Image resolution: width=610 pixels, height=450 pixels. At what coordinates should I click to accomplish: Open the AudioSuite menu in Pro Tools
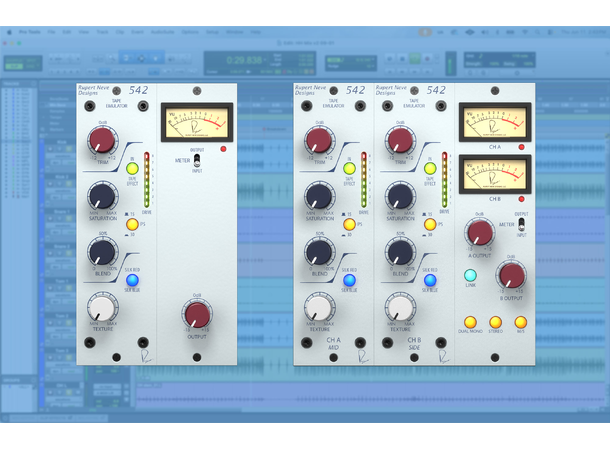[x=162, y=32]
